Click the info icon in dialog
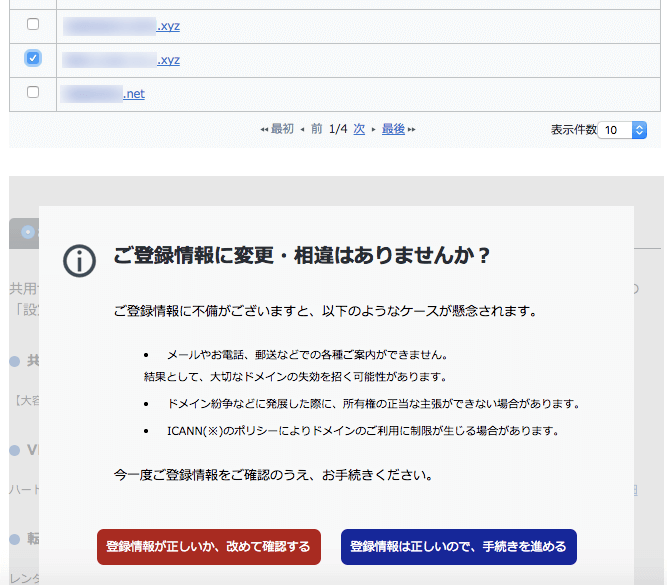Screen dimensions: 667x585 80,261
